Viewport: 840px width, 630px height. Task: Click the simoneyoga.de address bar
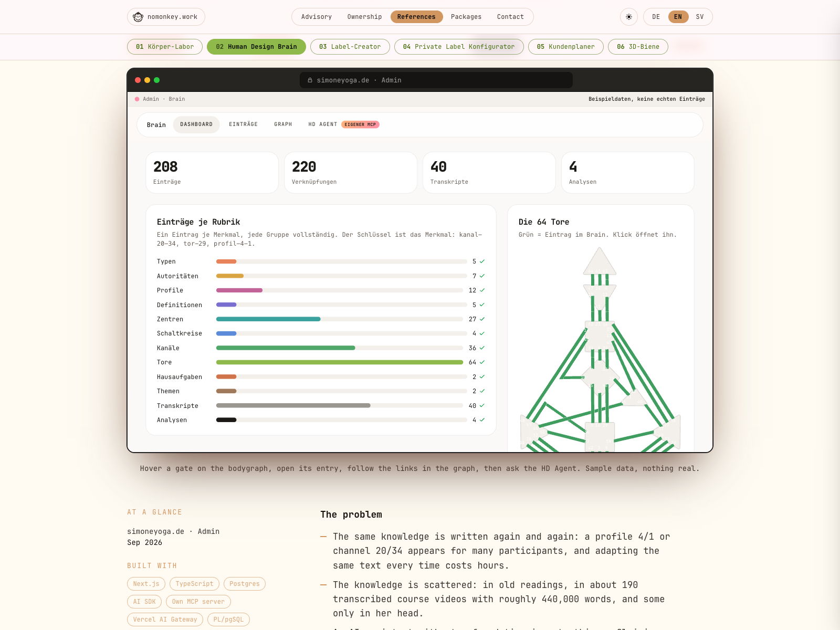[436, 80]
